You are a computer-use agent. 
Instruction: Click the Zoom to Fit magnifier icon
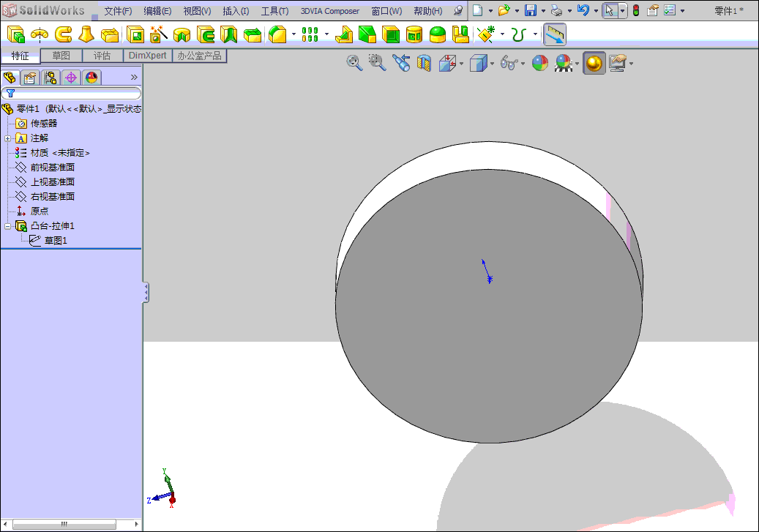354,63
